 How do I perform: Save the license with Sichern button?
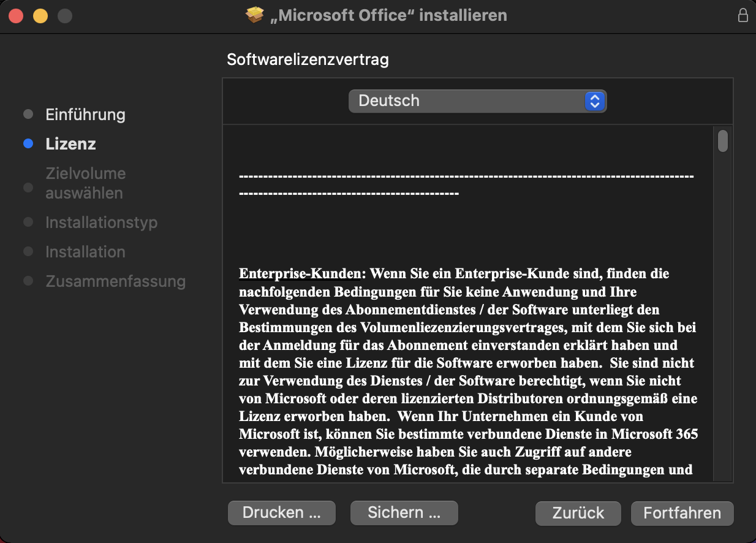[404, 512]
